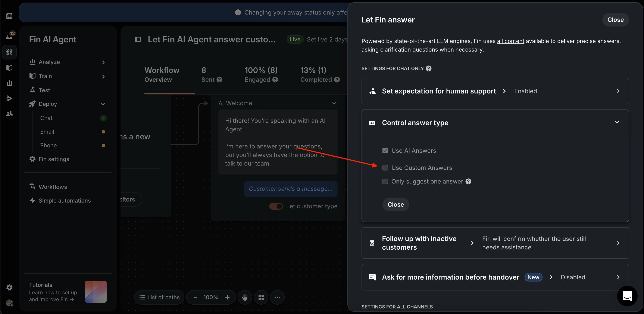Select the welcome message text block
This screenshot has width=644, height=314.
pos(278,142)
